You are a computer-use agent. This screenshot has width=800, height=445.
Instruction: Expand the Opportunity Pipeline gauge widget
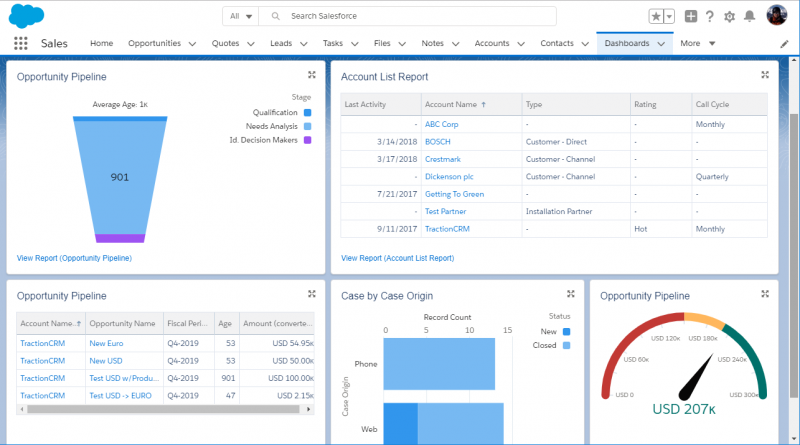[x=765, y=294]
